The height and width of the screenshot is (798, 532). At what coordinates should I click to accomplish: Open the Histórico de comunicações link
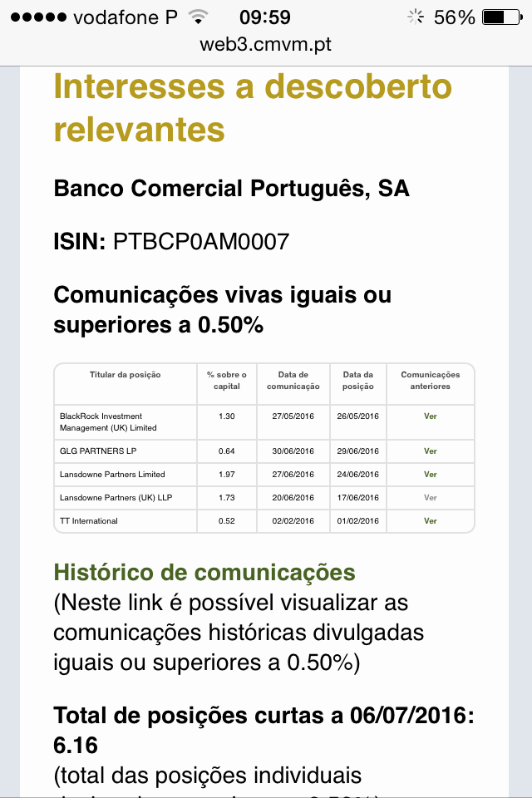pyautogui.click(x=204, y=573)
